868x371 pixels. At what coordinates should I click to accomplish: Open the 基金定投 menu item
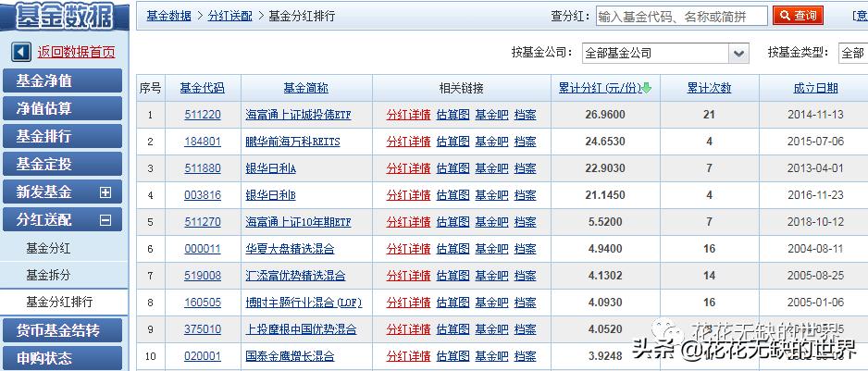[62, 164]
